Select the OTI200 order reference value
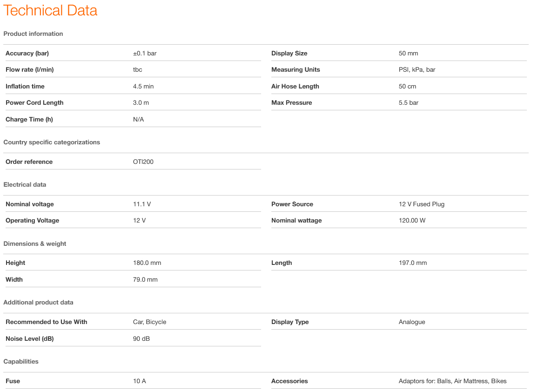 143,162
